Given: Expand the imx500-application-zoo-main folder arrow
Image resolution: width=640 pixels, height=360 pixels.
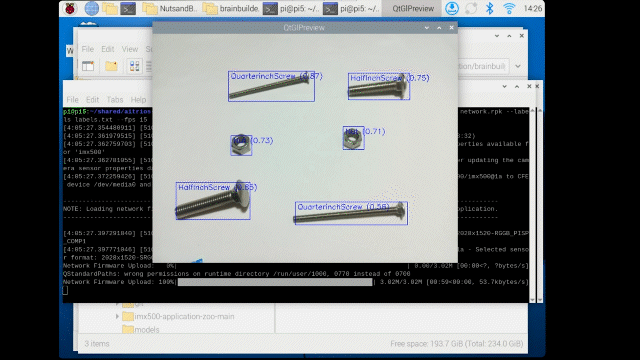Looking at the screenshot, I should pyautogui.click(x=118, y=316).
